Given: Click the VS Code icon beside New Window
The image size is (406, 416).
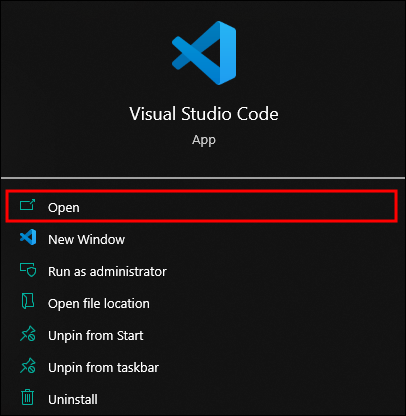Looking at the screenshot, I should click(28, 237).
